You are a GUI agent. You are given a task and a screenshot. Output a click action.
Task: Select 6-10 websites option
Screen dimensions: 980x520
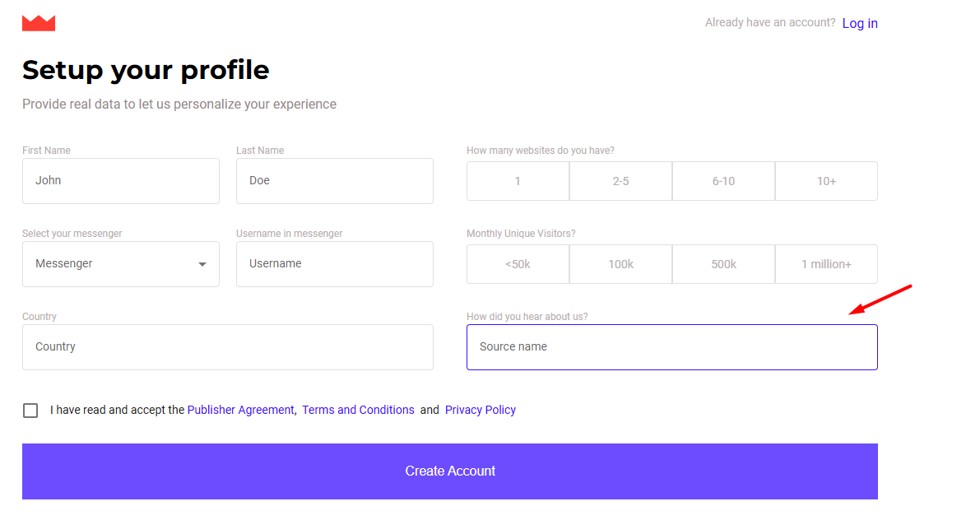pyautogui.click(x=723, y=181)
